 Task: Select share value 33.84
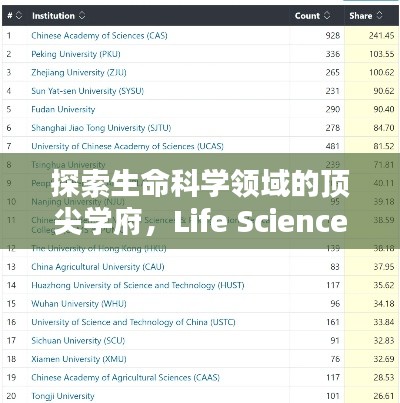coord(384,322)
